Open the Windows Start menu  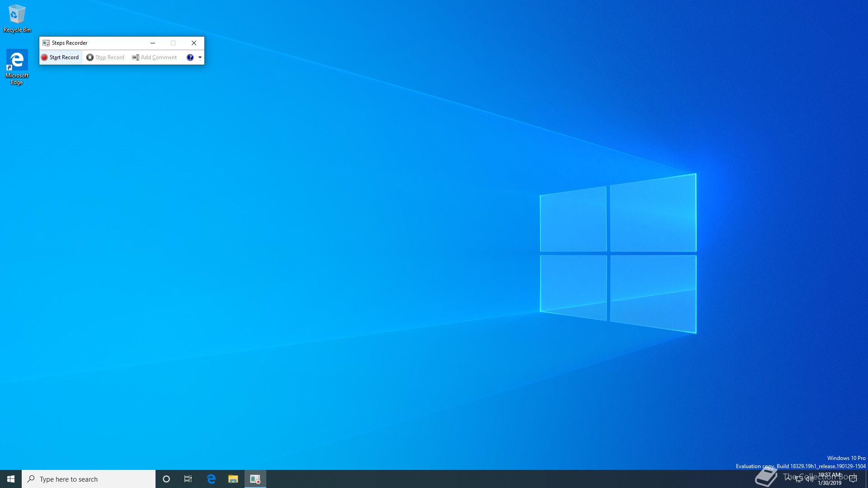11,479
